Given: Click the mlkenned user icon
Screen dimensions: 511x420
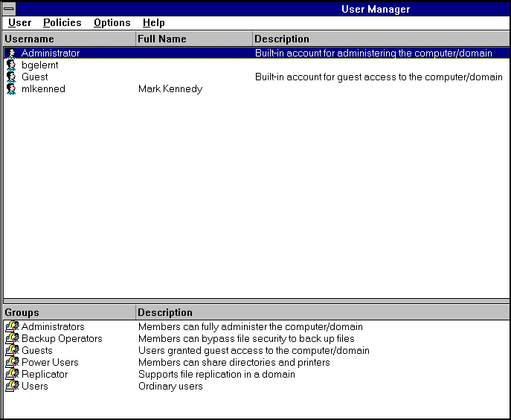Looking at the screenshot, I should coord(11,89).
